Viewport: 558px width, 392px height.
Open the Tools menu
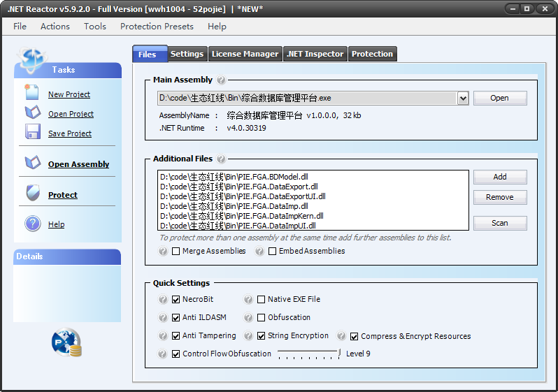tap(95, 27)
